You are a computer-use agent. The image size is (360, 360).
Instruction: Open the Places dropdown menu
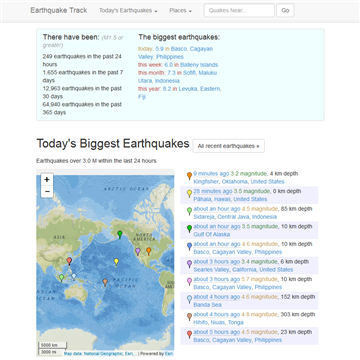coord(180,11)
